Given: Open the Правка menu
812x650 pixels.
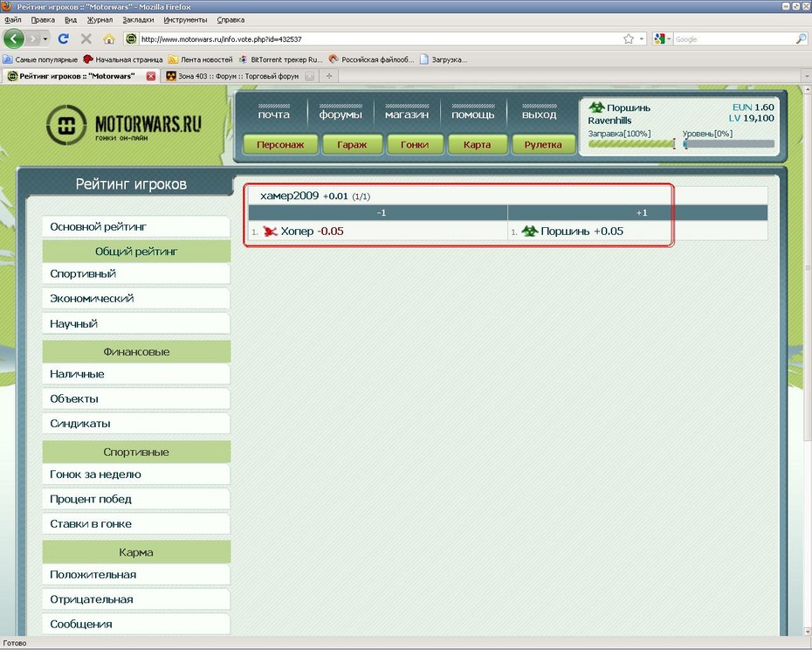Looking at the screenshot, I should [x=43, y=20].
